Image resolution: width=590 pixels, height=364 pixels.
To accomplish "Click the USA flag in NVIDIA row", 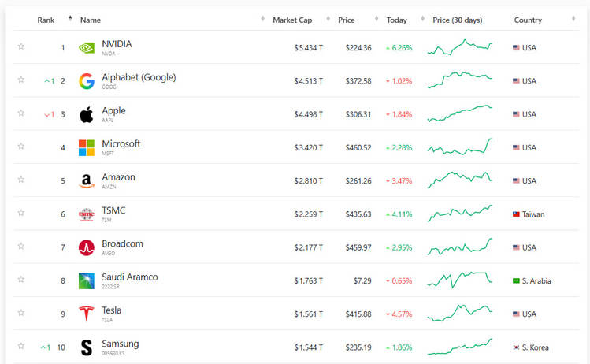I will coord(516,48).
